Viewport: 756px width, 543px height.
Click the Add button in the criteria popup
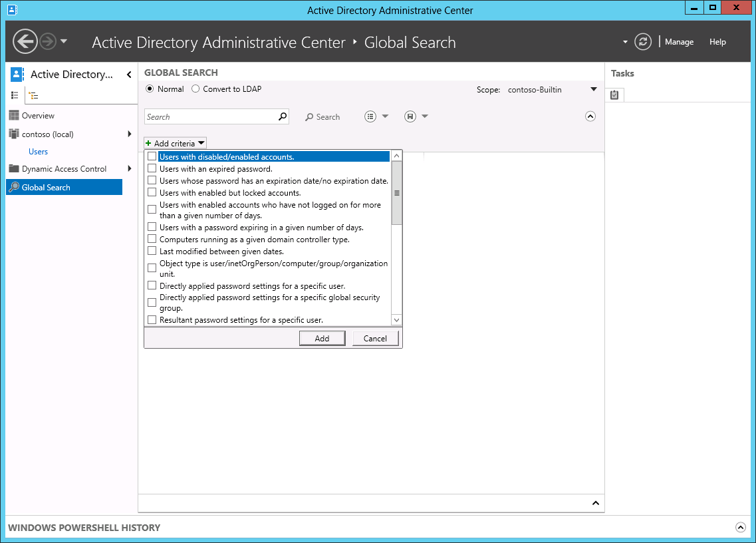tap(322, 338)
